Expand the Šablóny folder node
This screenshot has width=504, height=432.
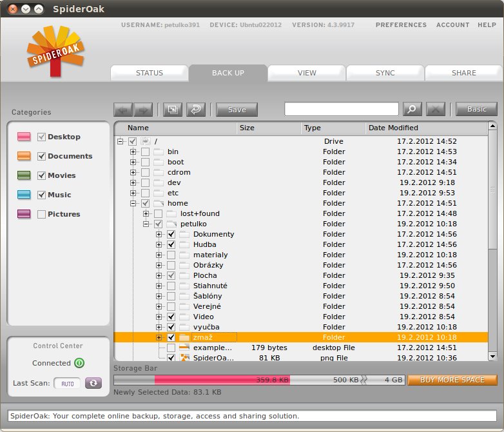coord(159,296)
